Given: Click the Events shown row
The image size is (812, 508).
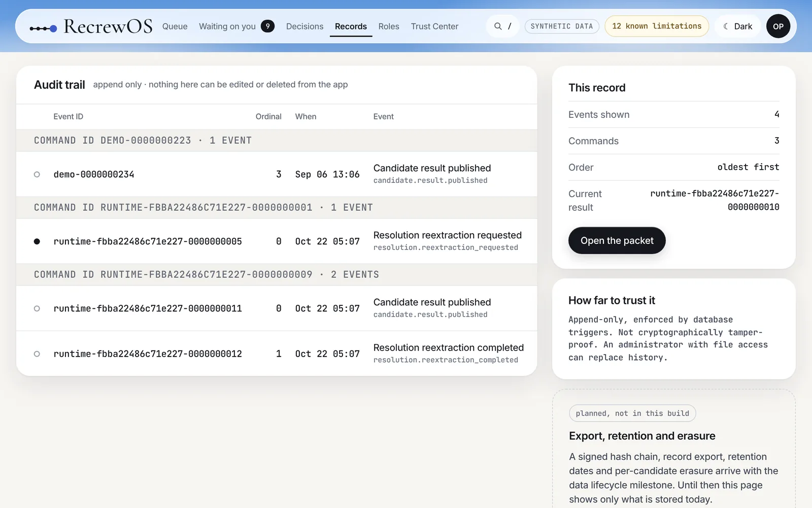Looking at the screenshot, I should [673, 115].
